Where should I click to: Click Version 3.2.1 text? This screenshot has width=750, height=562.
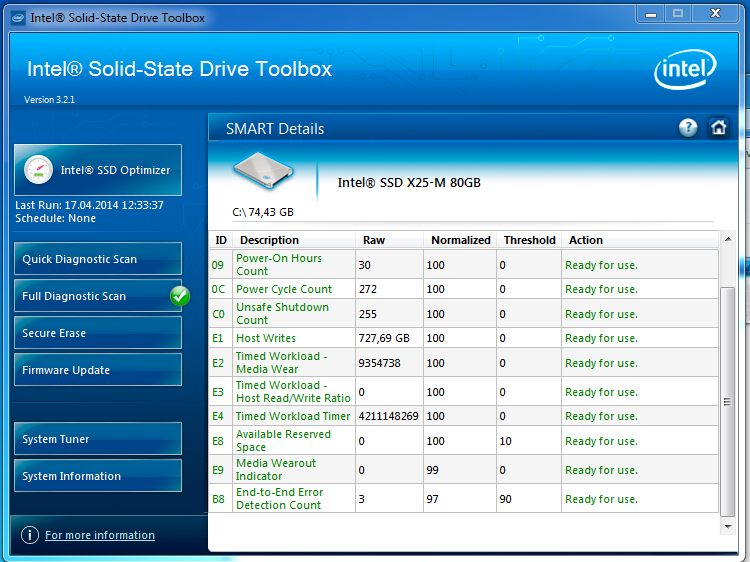pyautogui.click(x=49, y=99)
